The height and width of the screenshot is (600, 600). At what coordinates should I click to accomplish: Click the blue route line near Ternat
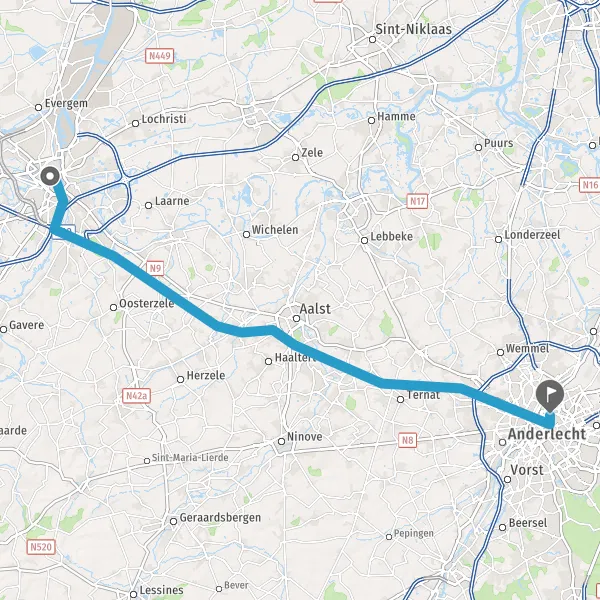coord(421,386)
